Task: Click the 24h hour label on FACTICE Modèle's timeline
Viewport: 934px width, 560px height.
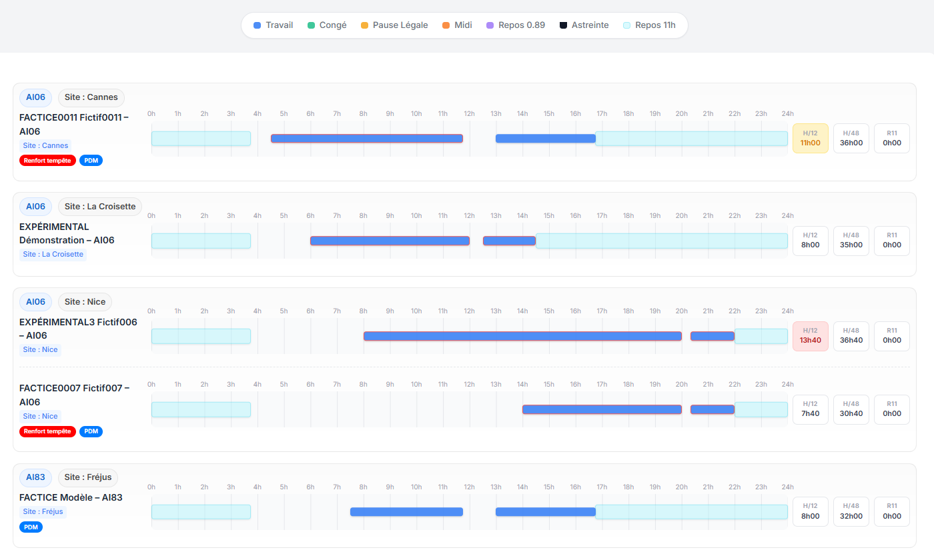Action: tap(788, 487)
